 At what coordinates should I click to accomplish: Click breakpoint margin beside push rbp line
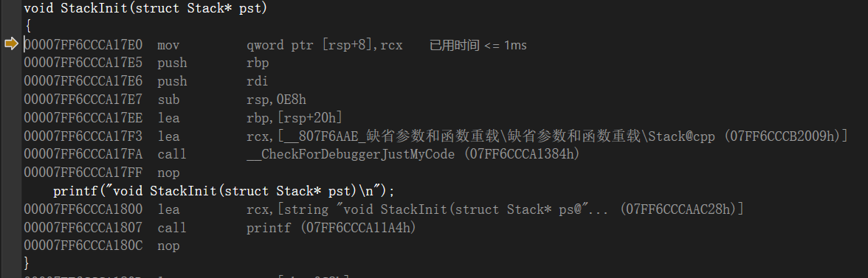coord(11,63)
